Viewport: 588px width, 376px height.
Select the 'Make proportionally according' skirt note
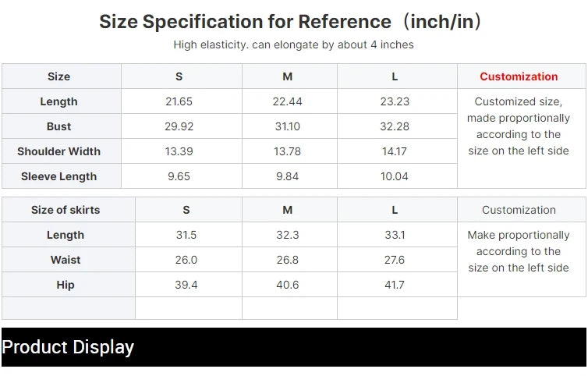click(x=519, y=251)
